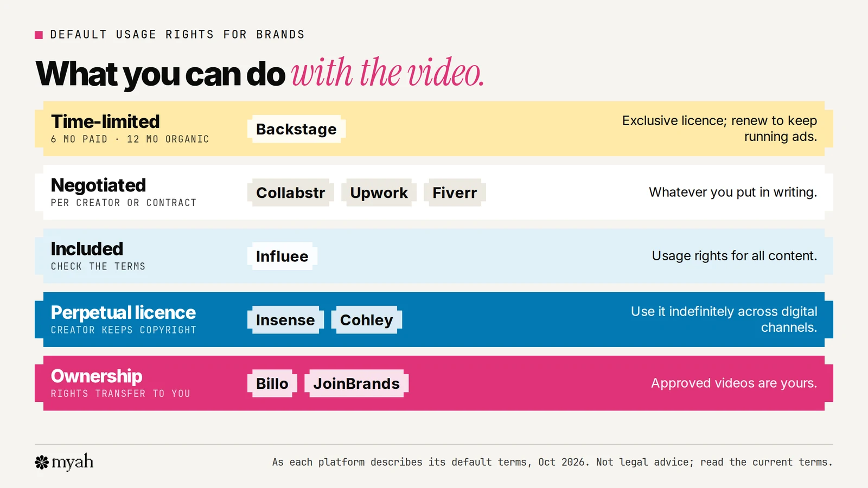
Task: Click 'Exclusive licence; renew to keep running ads.'
Action: (719, 129)
